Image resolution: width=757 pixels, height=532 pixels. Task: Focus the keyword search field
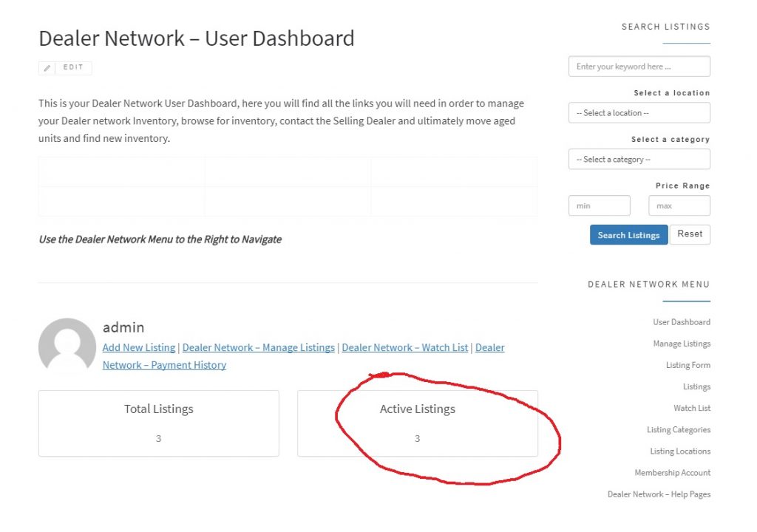[639, 66]
